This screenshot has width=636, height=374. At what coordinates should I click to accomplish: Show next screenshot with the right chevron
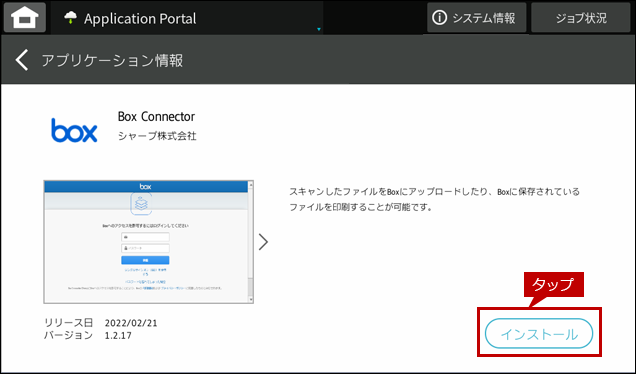264,242
